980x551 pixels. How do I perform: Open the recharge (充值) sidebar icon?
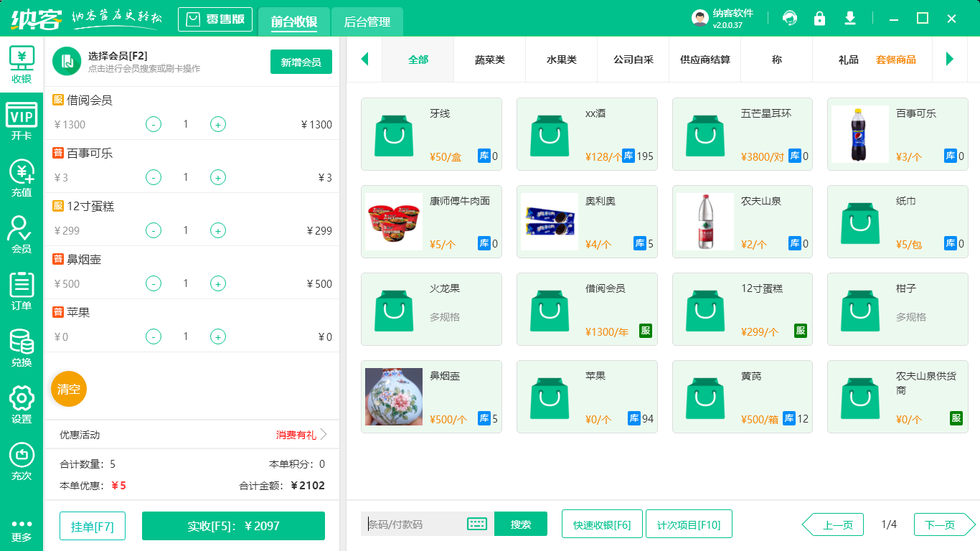pos(22,177)
